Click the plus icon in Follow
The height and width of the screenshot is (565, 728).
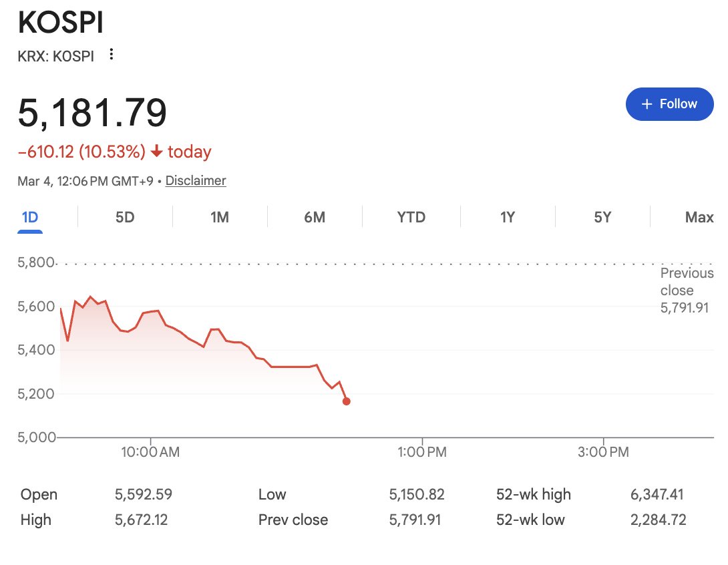tap(646, 104)
